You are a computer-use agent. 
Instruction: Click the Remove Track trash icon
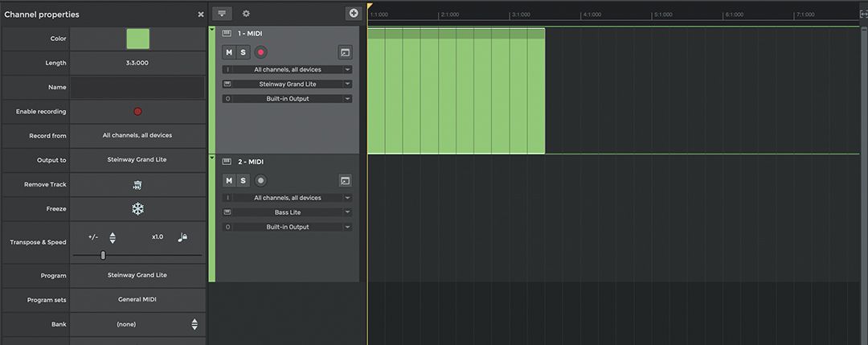point(137,185)
